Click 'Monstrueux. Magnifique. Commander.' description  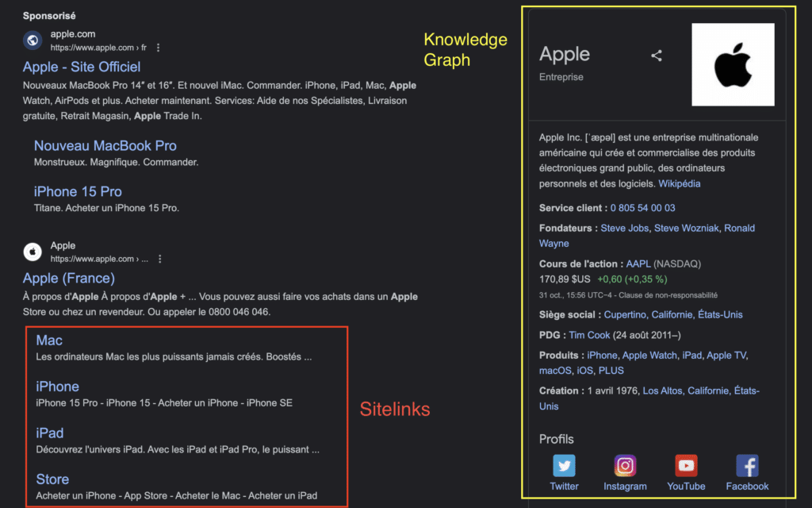[x=116, y=162]
